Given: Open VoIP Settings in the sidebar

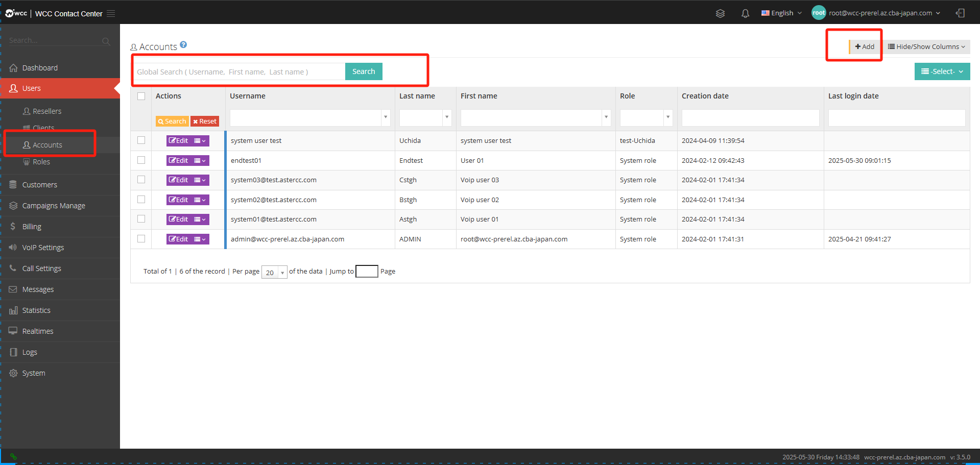Looking at the screenshot, I should pyautogui.click(x=60, y=248).
